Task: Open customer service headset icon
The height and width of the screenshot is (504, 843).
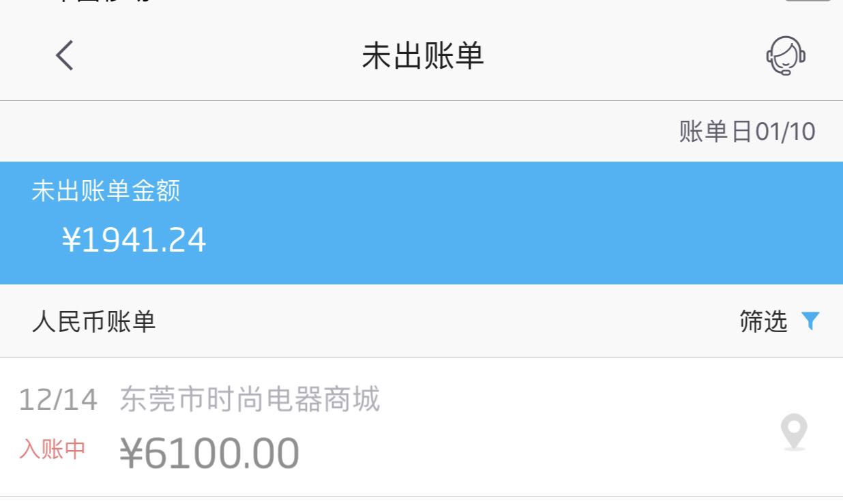Action: 786,55
